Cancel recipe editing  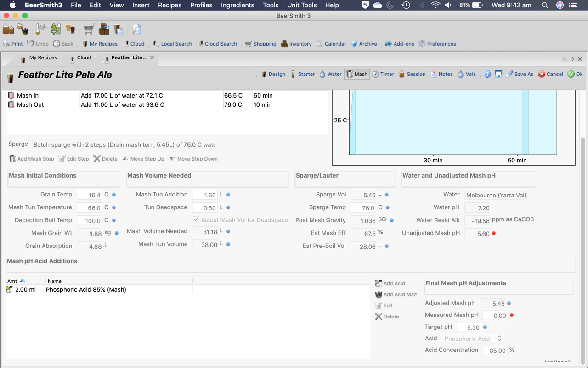[550, 74]
